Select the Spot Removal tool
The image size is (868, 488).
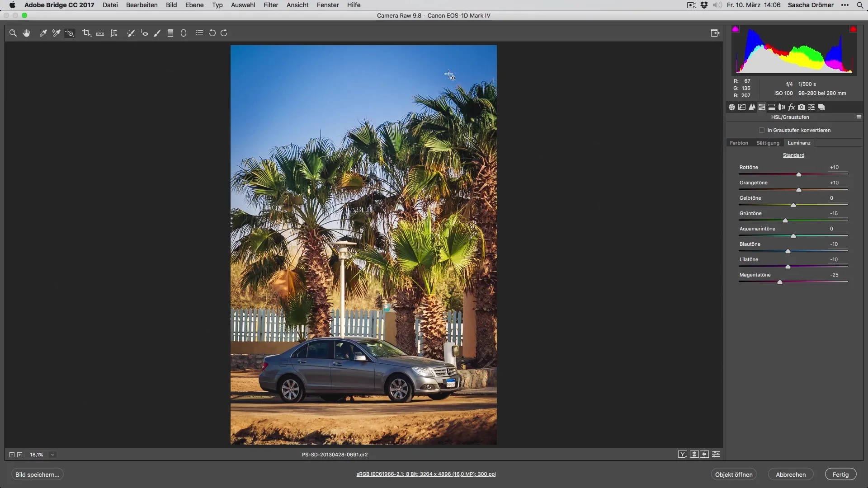131,33
